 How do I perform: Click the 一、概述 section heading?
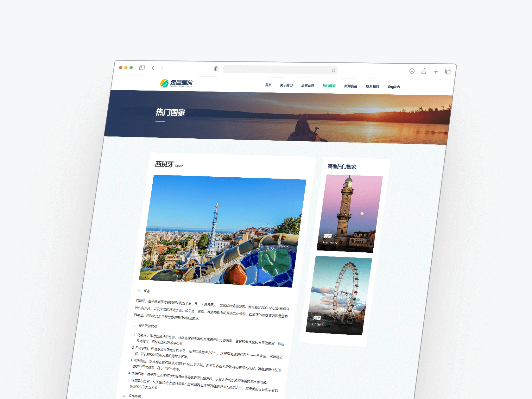[x=143, y=291]
